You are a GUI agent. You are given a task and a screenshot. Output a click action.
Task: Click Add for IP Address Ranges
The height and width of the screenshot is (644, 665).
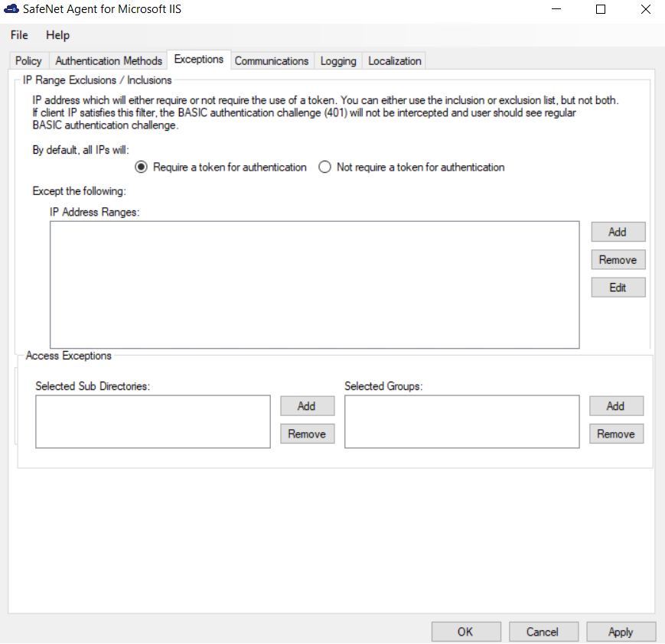point(618,232)
